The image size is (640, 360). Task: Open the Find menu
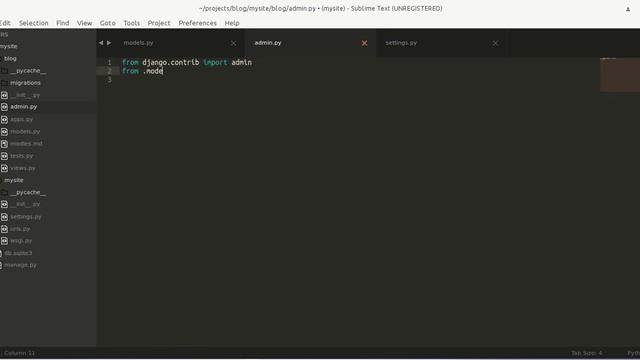tap(62, 23)
